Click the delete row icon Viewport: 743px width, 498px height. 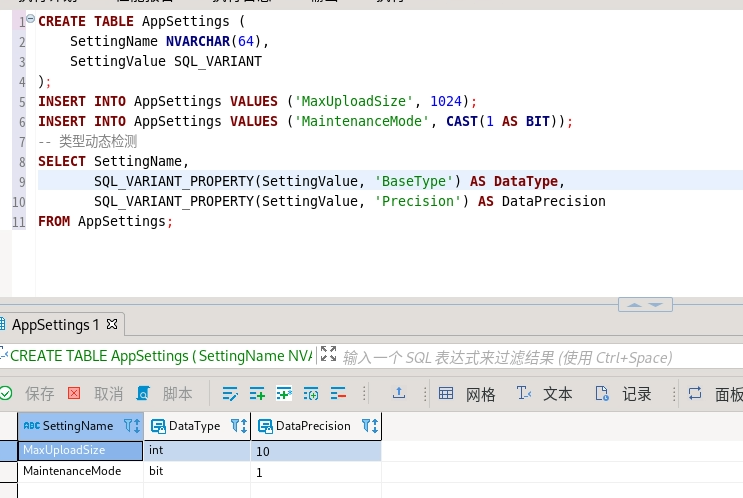click(x=337, y=394)
